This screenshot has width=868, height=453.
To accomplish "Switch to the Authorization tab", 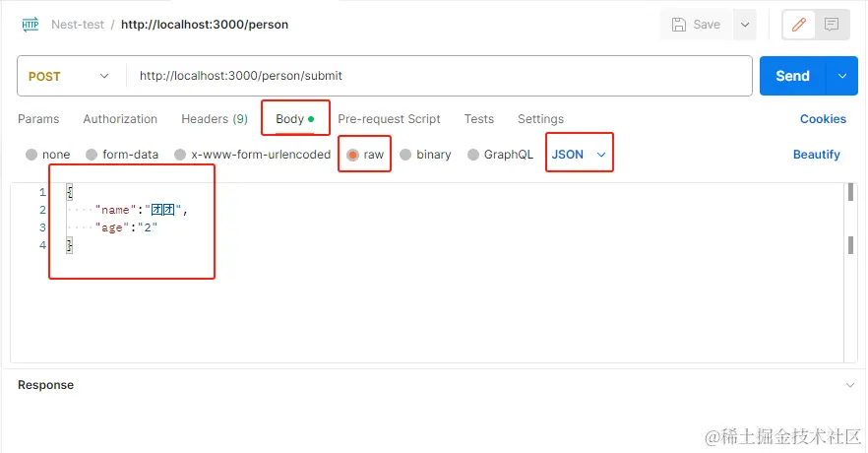I will tap(120, 119).
